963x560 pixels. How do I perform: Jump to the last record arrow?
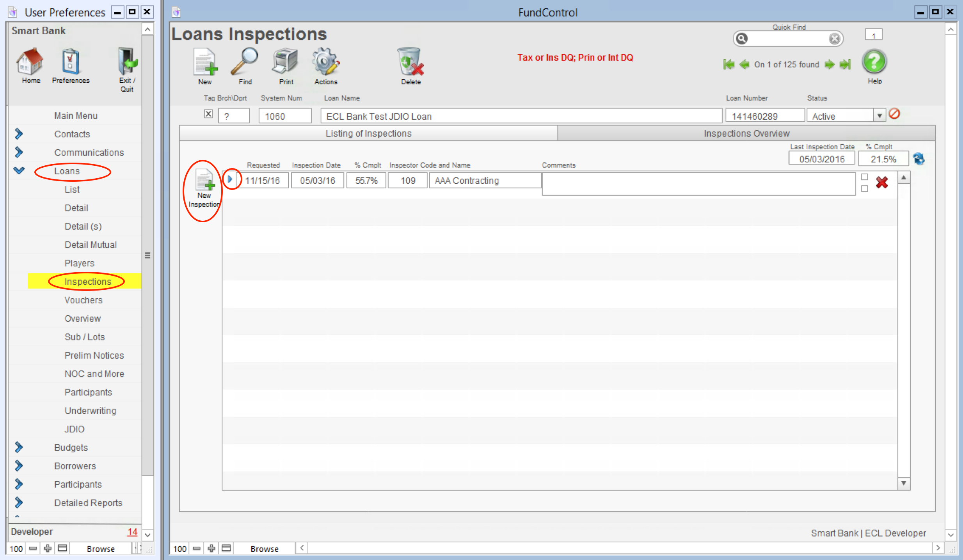pos(845,64)
